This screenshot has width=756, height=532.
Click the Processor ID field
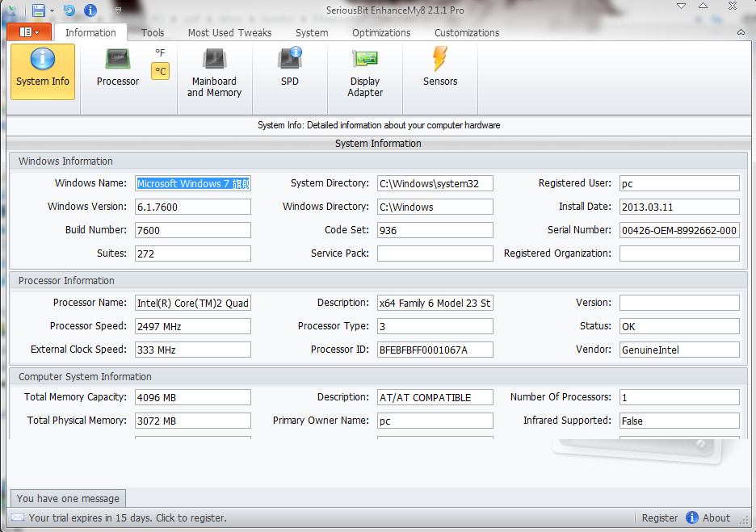point(435,350)
